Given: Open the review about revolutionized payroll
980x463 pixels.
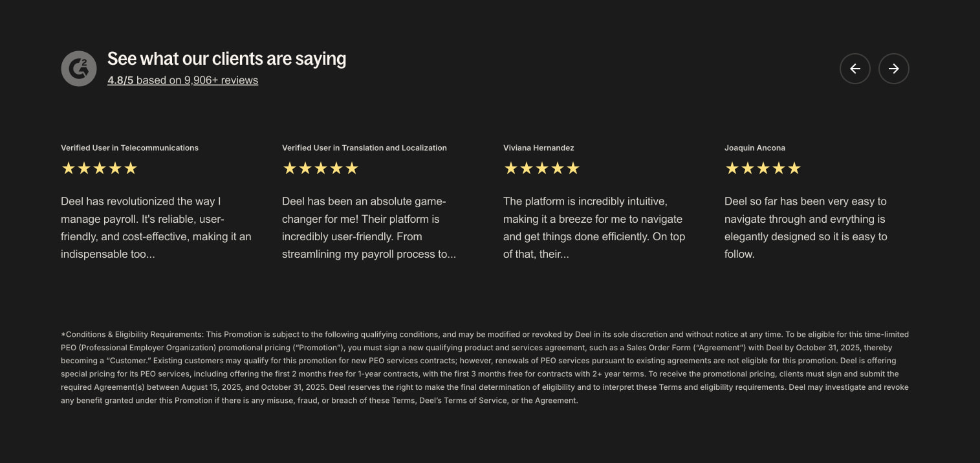Looking at the screenshot, I should click(156, 228).
